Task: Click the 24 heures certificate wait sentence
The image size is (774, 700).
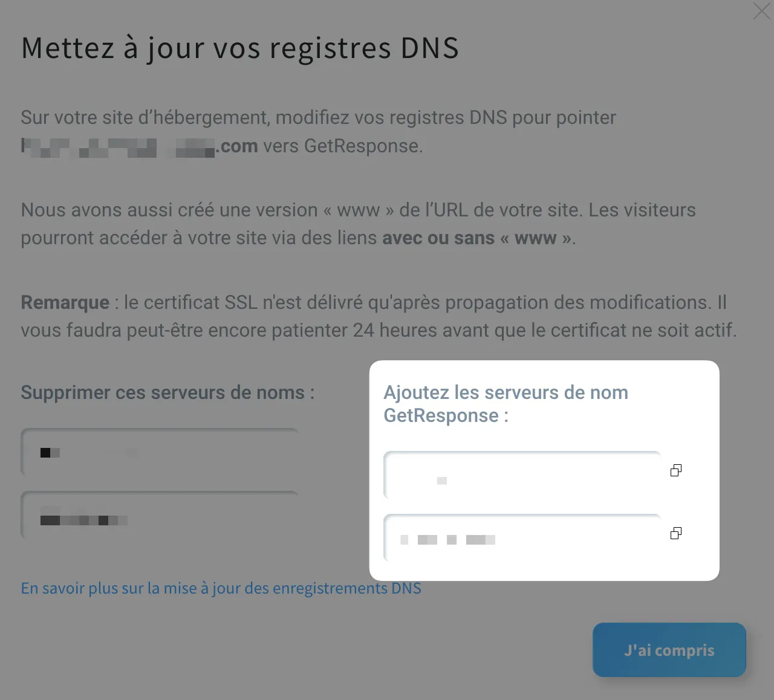Action: pyautogui.click(x=379, y=330)
